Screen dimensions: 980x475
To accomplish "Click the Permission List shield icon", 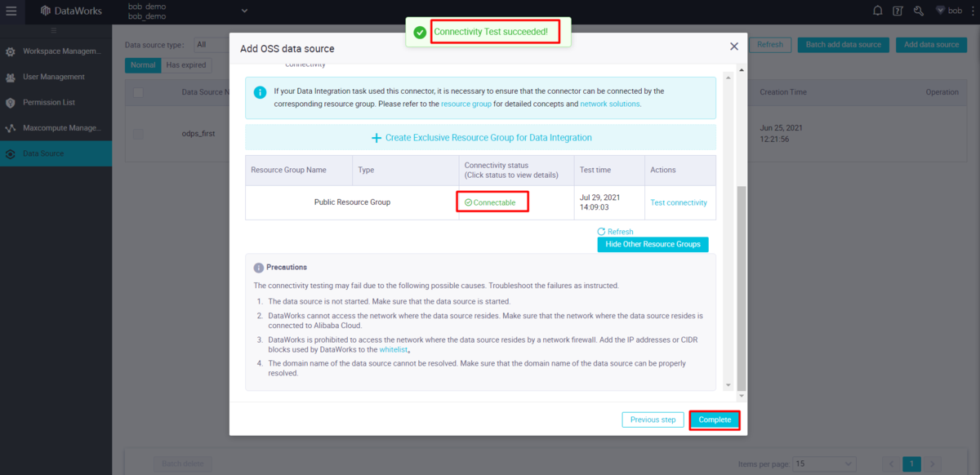I will pos(11,103).
